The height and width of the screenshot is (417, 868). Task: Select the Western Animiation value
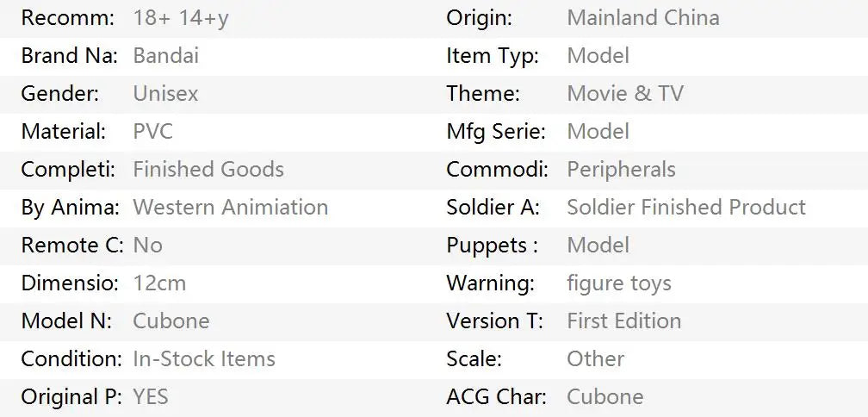230,208
